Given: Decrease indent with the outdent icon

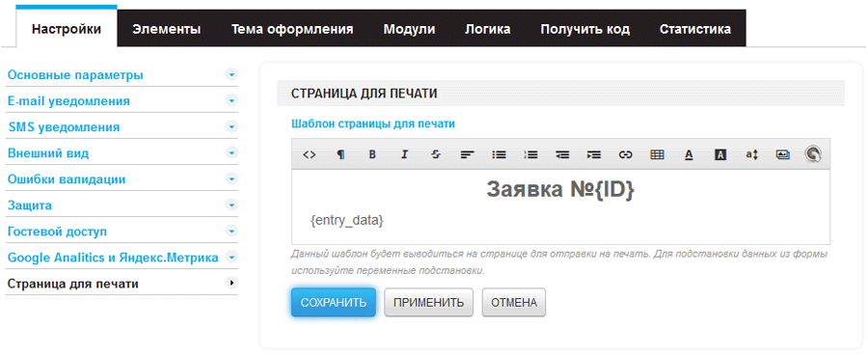Looking at the screenshot, I should click(x=562, y=155).
